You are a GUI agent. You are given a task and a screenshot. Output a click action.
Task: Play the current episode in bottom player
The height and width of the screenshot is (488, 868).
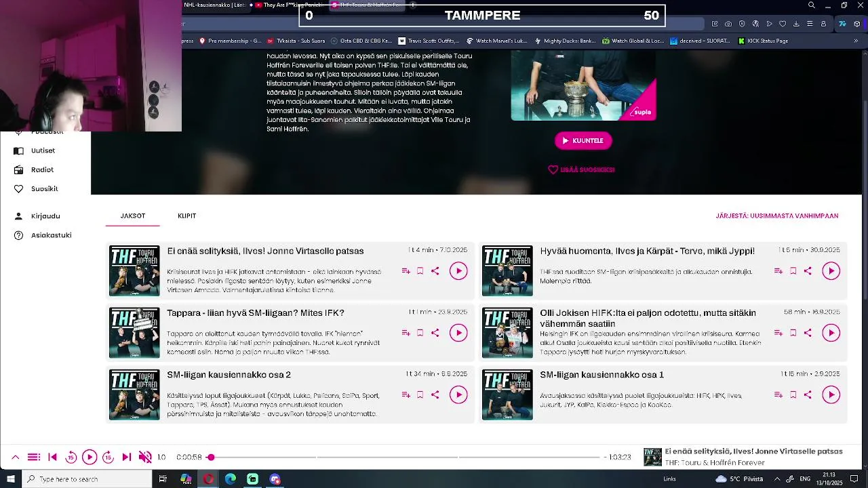point(90,457)
